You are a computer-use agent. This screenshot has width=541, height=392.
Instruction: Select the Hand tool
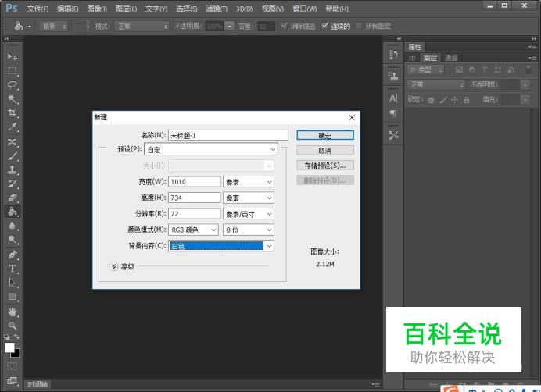point(13,311)
